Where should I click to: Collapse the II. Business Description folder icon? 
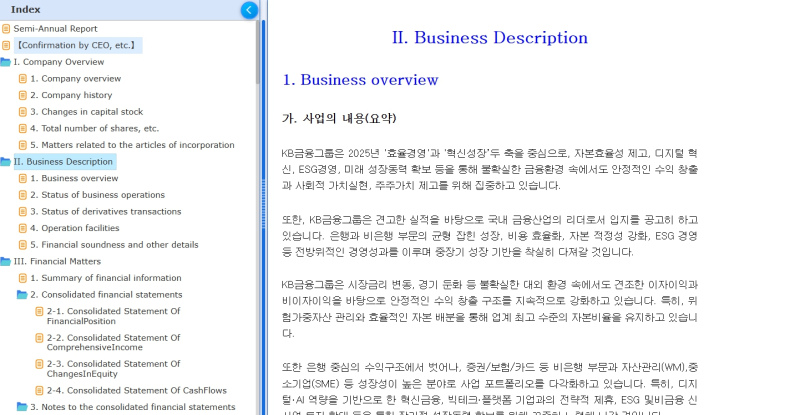click(6, 162)
